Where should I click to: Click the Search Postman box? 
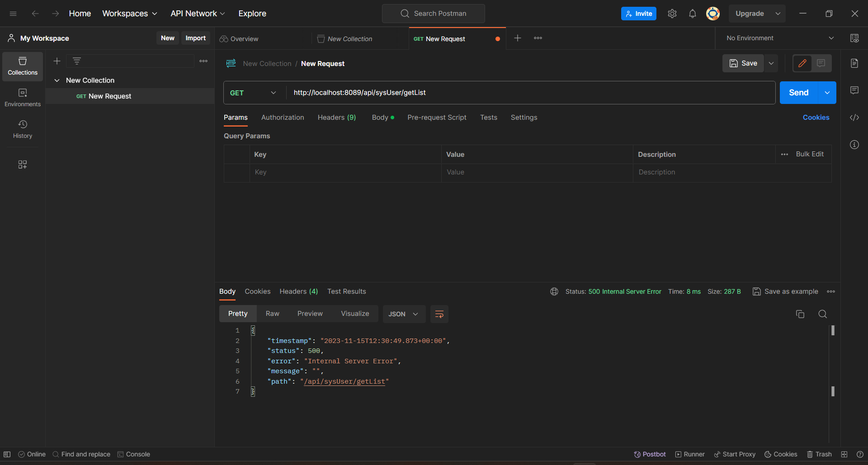click(x=434, y=14)
